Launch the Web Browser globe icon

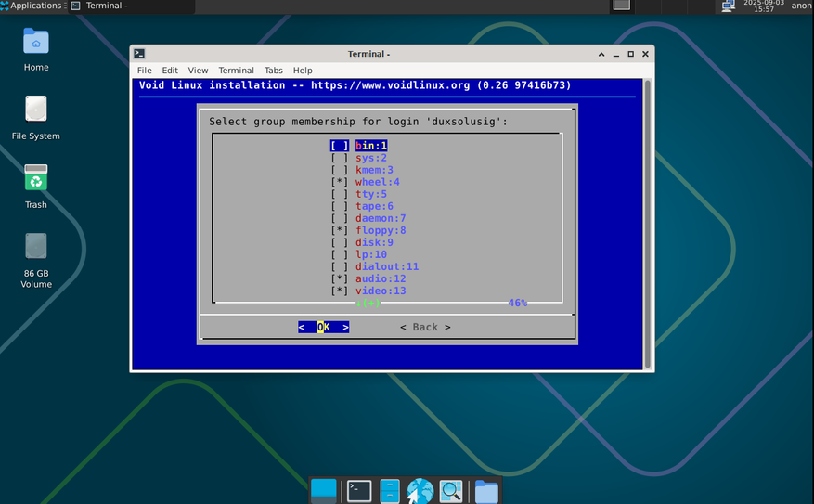[x=420, y=490]
